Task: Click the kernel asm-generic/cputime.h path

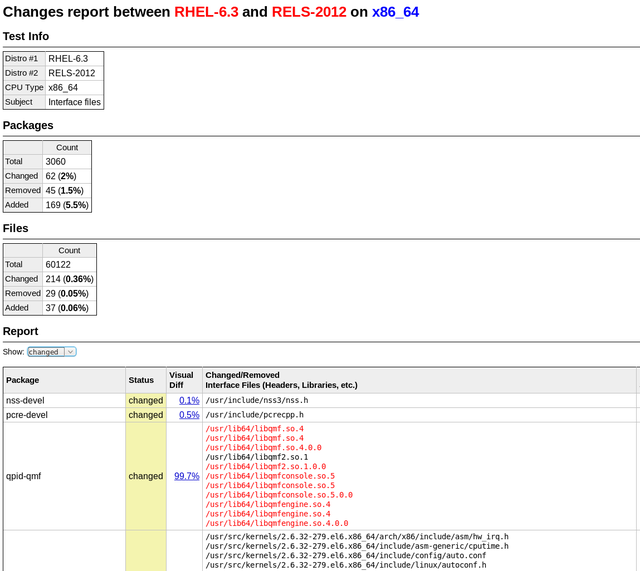Action: point(357,546)
